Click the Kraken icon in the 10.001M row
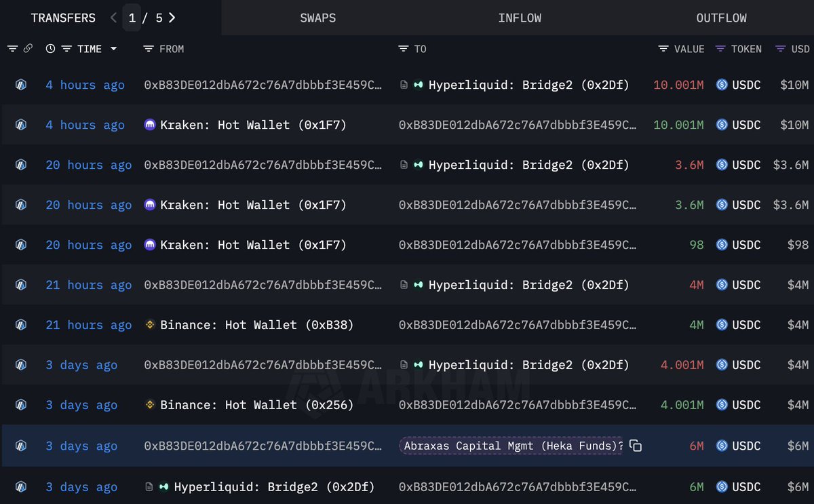 (150, 125)
